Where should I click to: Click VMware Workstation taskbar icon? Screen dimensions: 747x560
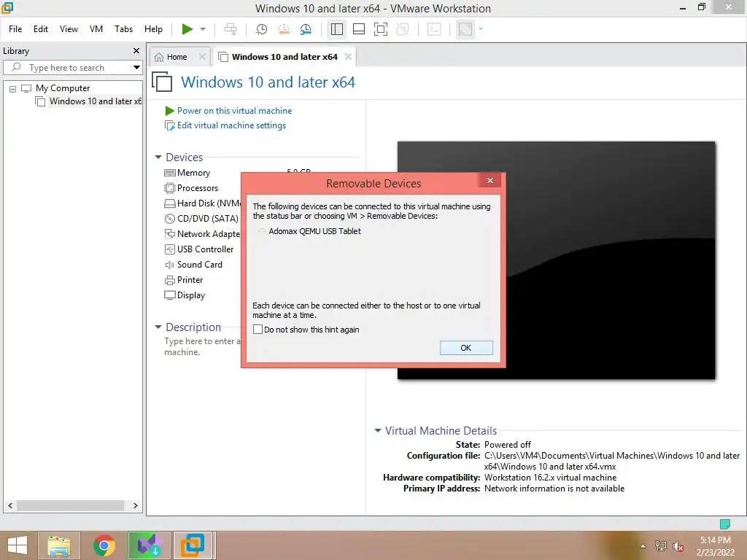tap(193, 545)
